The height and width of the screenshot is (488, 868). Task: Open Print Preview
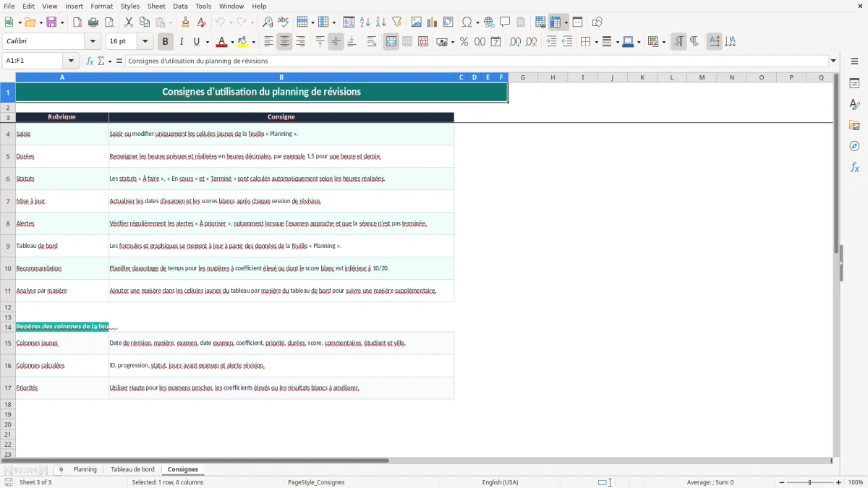click(x=109, y=22)
